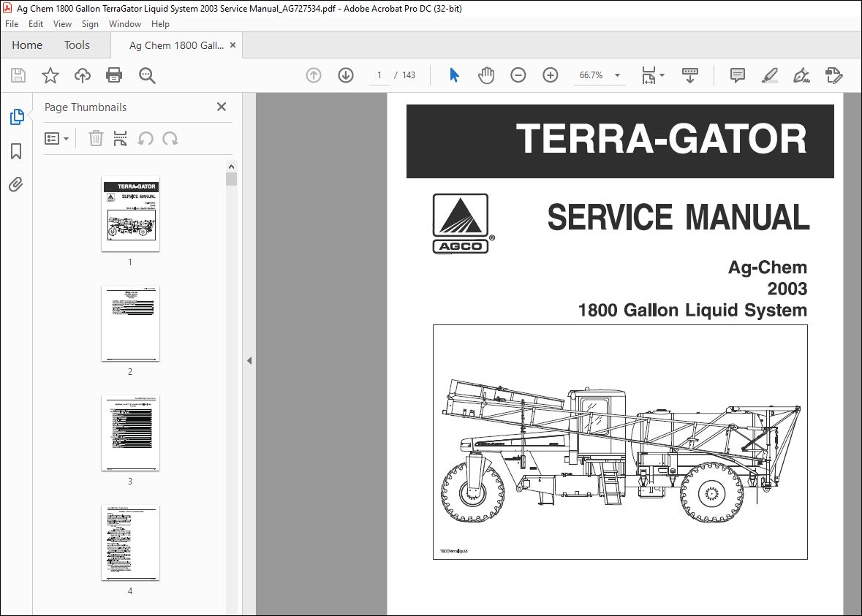The image size is (862, 616).
Task: Open the View menu
Action: click(x=62, y=24)
